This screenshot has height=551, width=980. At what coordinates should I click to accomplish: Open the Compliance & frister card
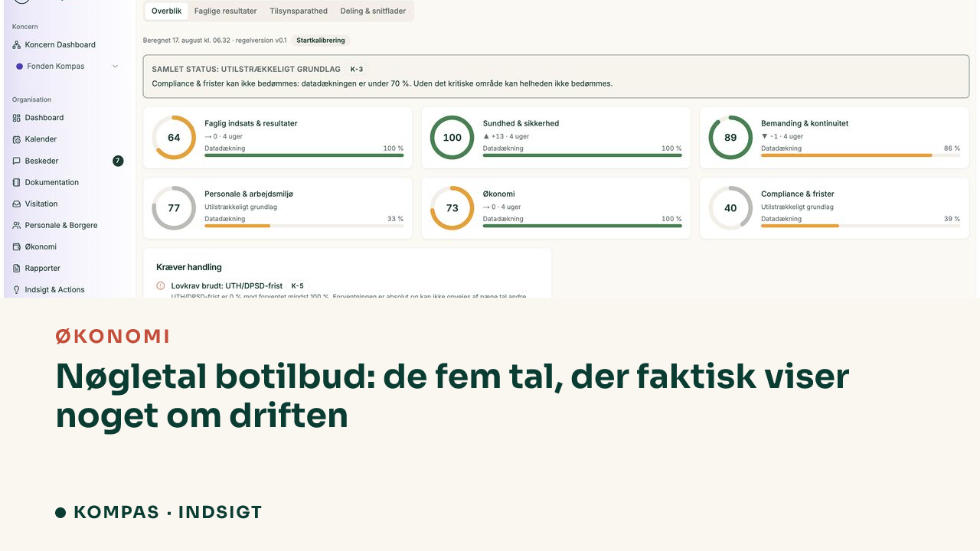[835, 208]
